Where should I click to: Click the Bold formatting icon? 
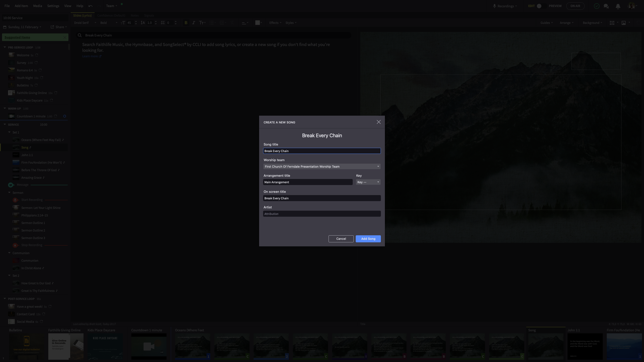coord(186,23)
